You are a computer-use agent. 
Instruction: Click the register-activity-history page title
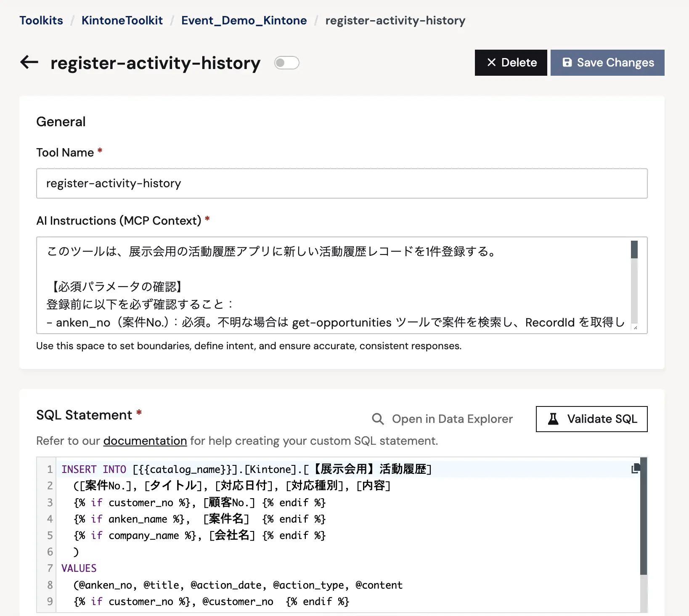pos(156,63)
